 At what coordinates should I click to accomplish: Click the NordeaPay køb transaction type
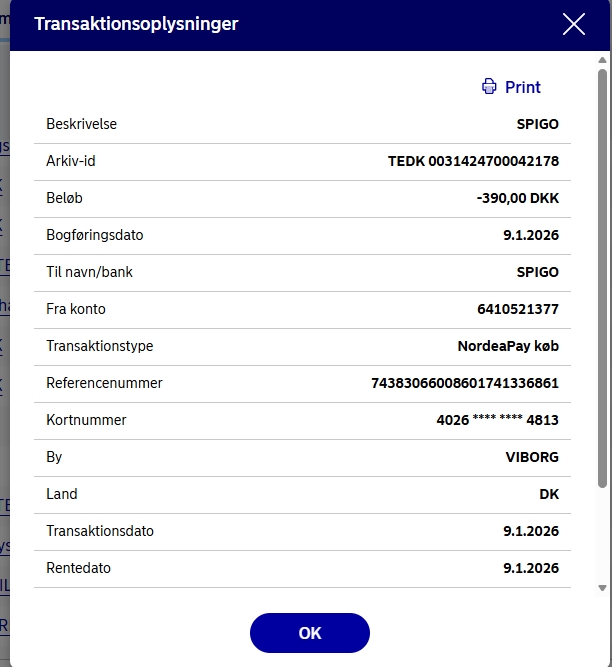[x=508, y=346]
